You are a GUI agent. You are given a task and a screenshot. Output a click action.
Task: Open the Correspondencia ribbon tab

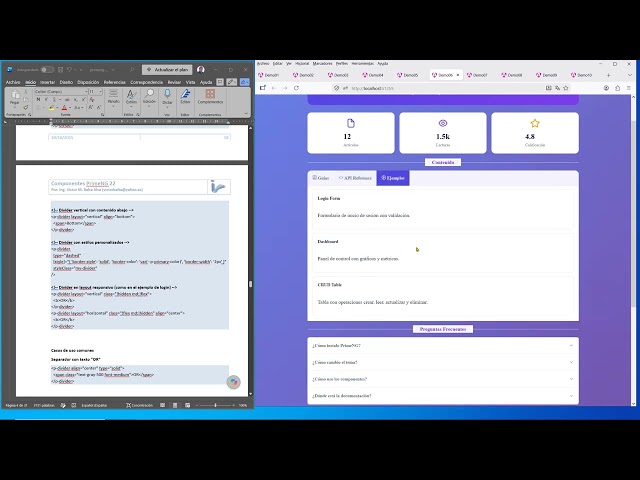click(x=147, y=82)
